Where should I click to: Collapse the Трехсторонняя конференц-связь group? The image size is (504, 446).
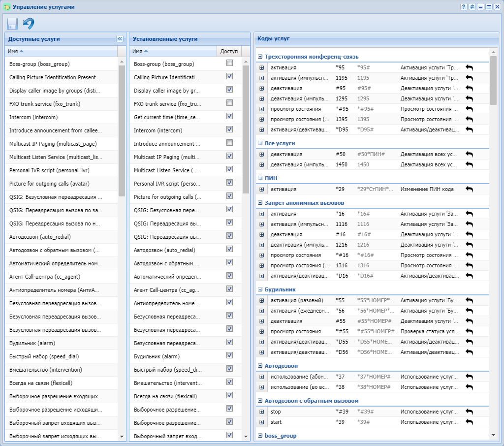pyautogui.click(x=260, y=57)
